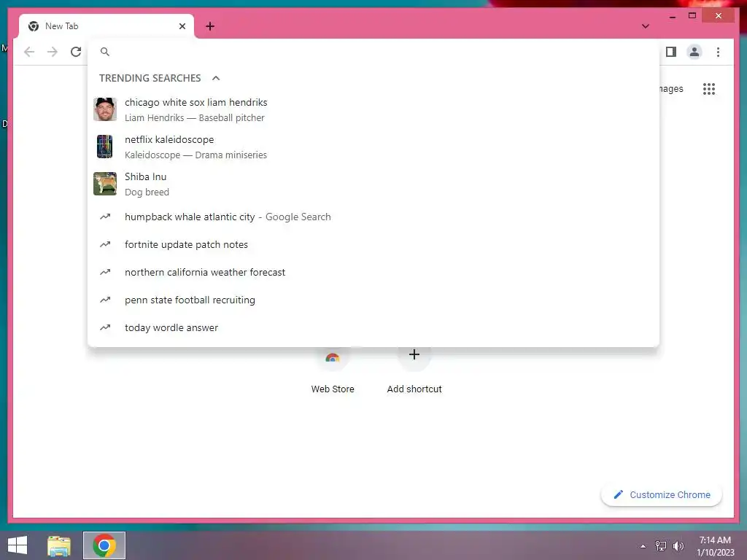Screen dimensions: 747x560
Task: Choose chicago white sox liam hendriks suggestion
Action: pos(373,109)
